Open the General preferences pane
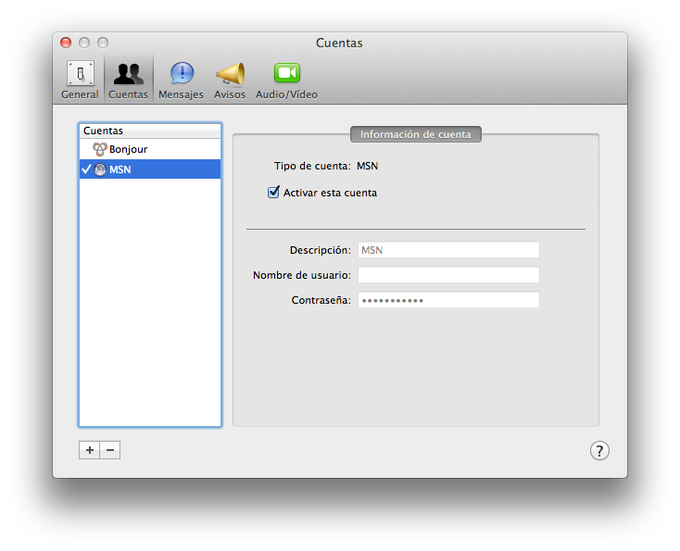Screen dimensions: 680x551 click(x=80, y=80)
